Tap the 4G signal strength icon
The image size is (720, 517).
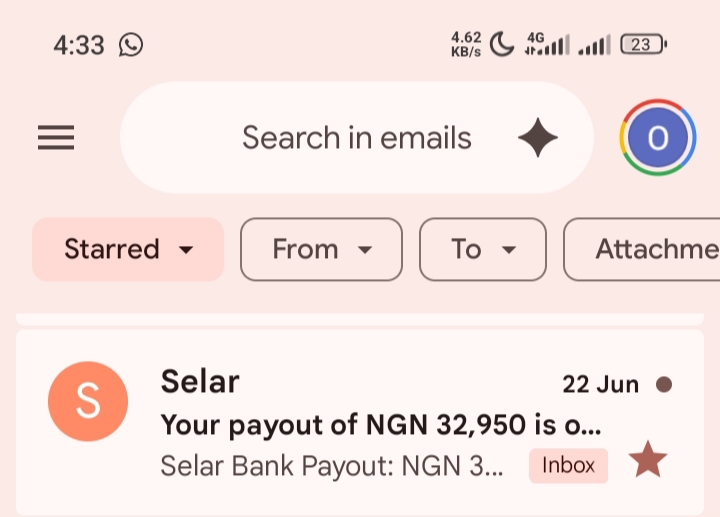[547, 45]
